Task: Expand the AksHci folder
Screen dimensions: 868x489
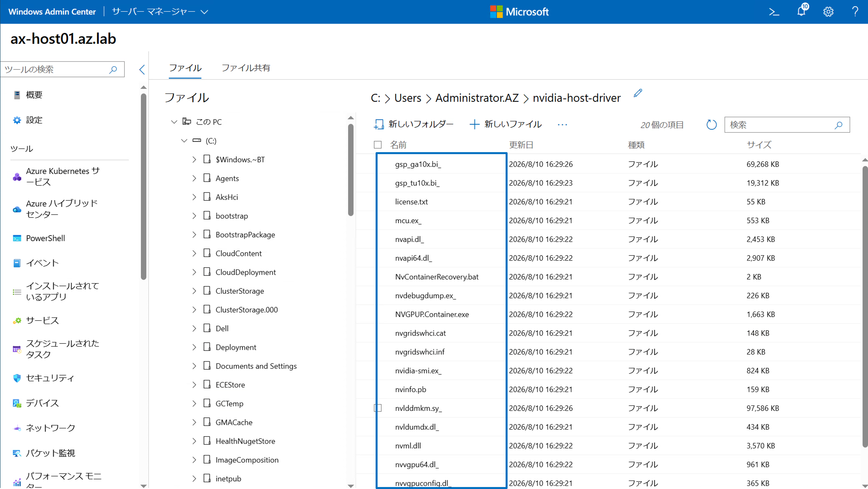Action: 194,197
